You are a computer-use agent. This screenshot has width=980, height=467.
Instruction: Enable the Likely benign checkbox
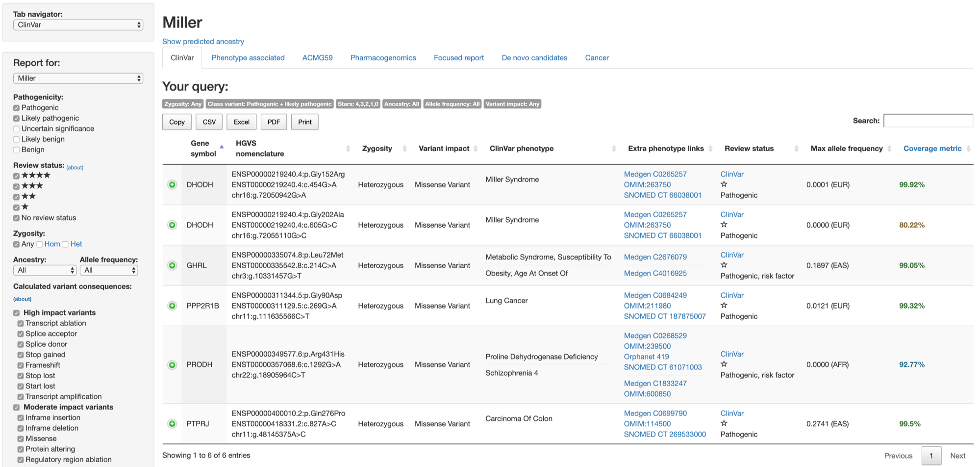click(17, 139)
